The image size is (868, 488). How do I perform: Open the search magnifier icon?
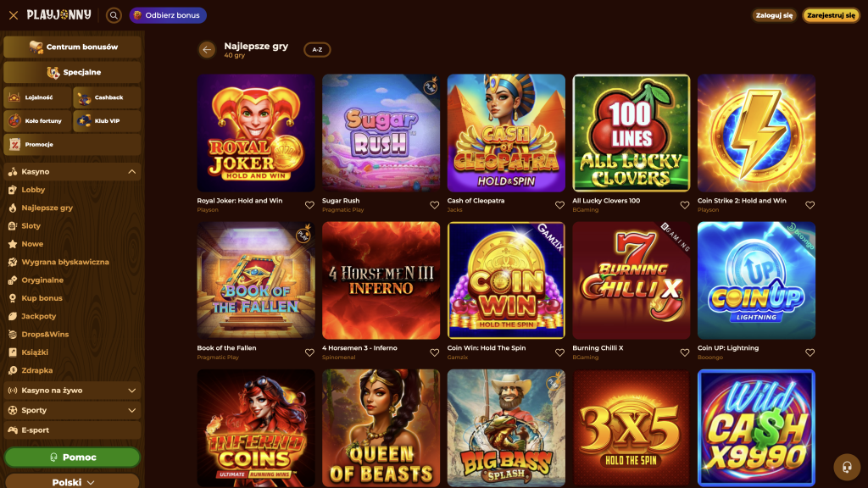click(114, 15)
